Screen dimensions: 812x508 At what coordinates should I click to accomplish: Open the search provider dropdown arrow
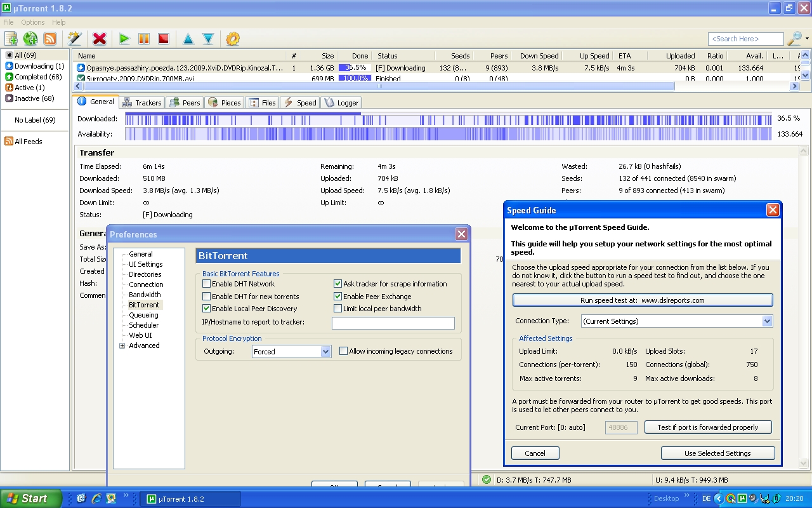(x=807, y=39)
